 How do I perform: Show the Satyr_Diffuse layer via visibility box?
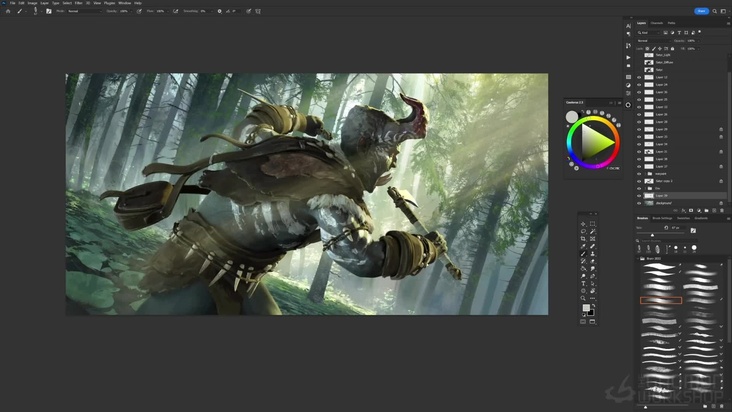click(639, 63)
